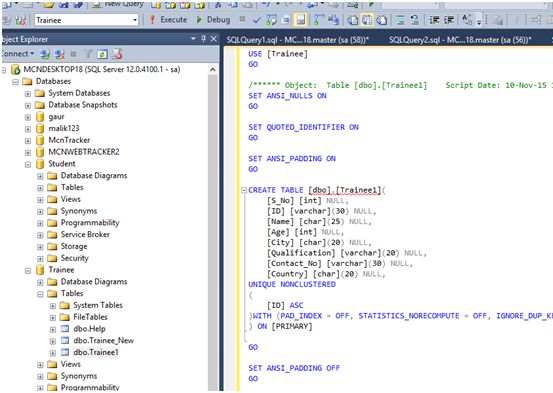Expand the gaur database node

pyautogui.click(x=28, y=117)
